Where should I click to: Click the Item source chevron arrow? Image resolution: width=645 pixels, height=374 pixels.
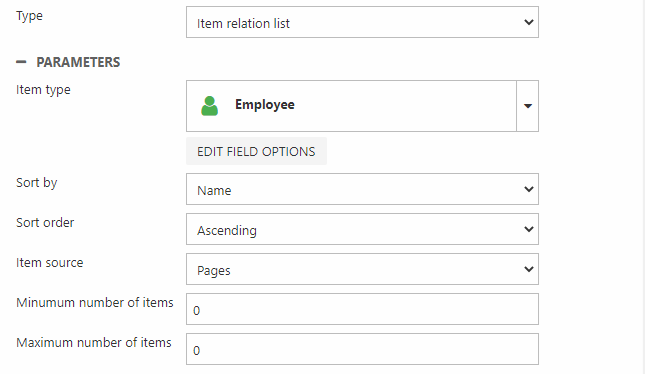[x=529, y=269]
